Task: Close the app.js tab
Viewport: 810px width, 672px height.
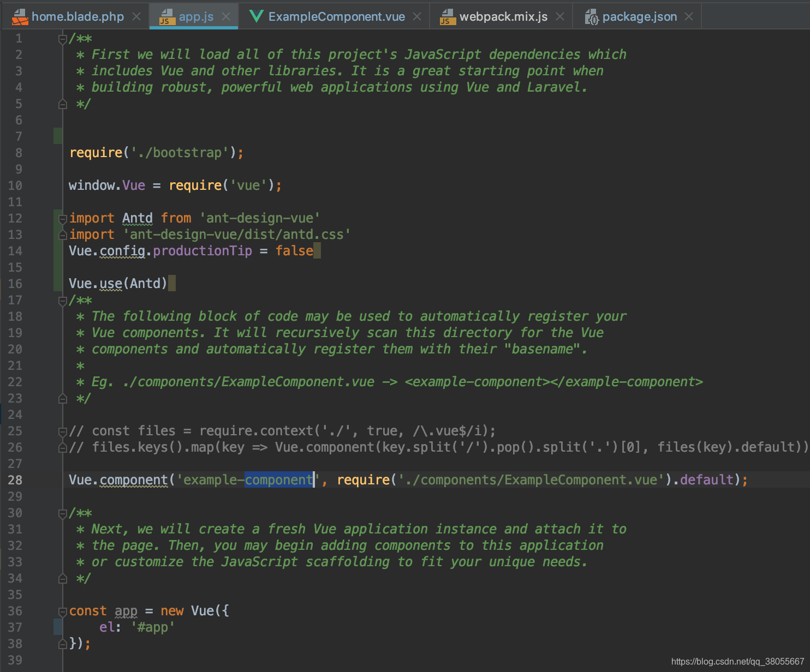Action: pos(226,17)
